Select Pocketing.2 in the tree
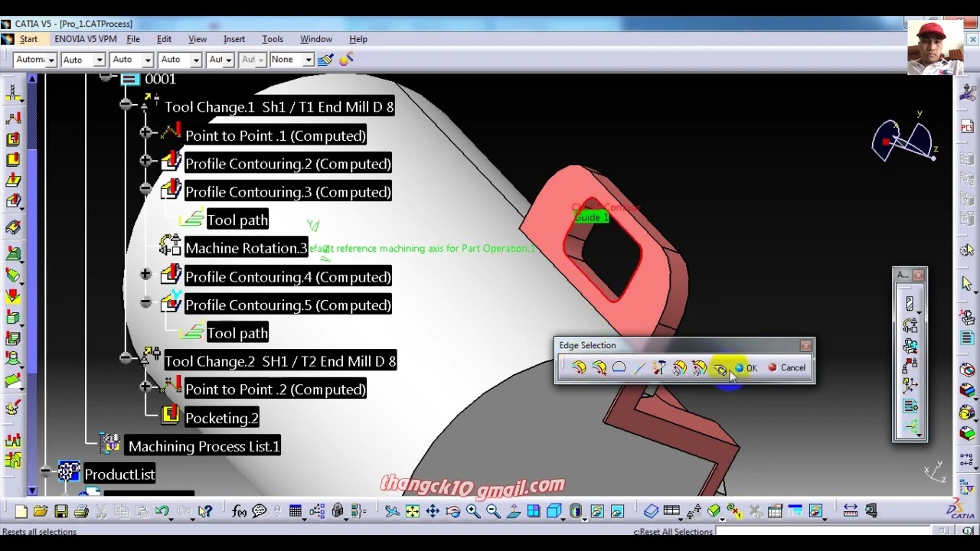Screen dimensions: 980x551 (221, 418)
